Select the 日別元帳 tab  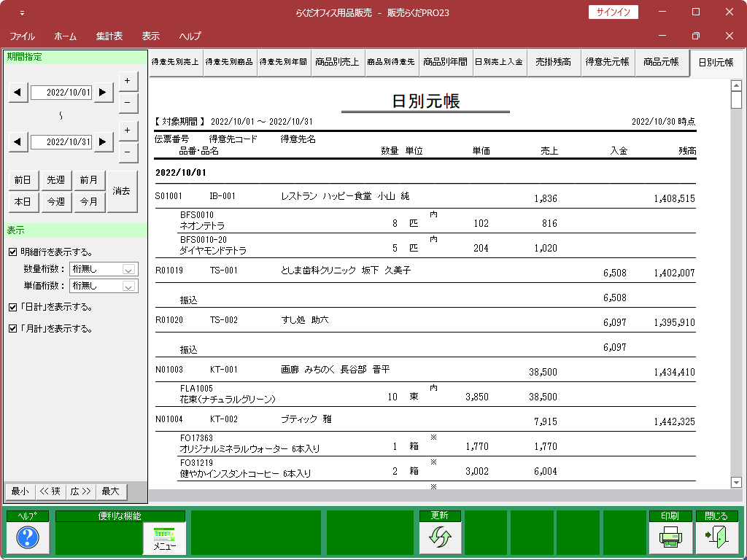point(716,63)
